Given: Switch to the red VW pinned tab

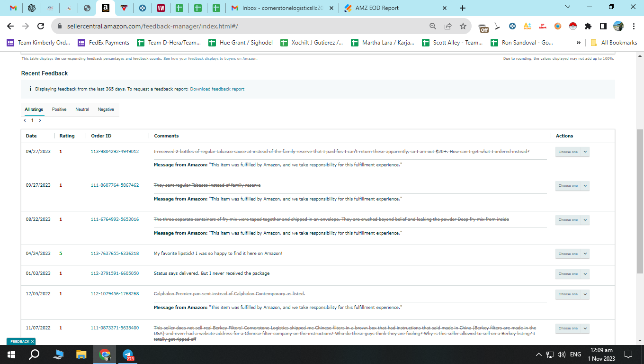Looking at the screenshot, I should click(x=161, y=8).
